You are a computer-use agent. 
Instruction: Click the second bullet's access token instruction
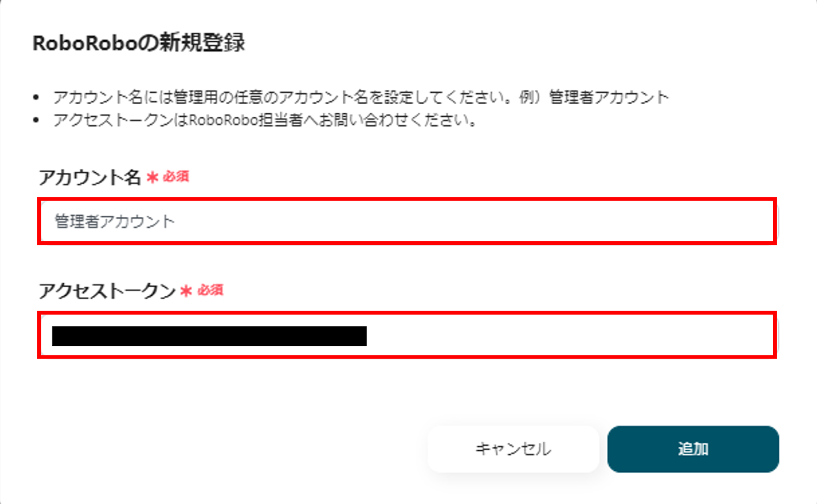coord(266,120)
